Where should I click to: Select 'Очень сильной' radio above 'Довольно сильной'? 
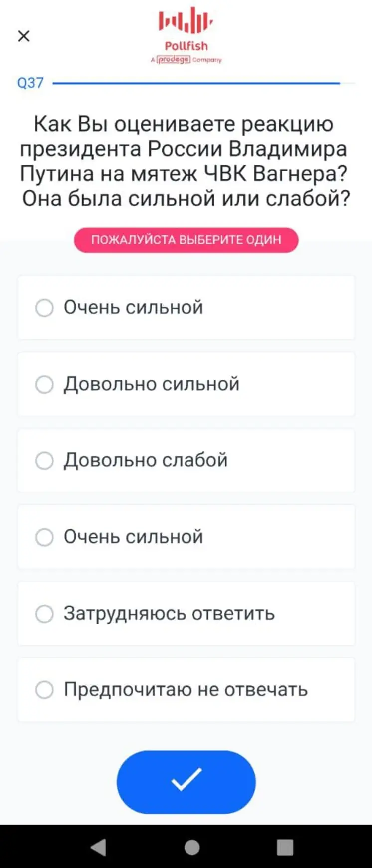point(44,308)
